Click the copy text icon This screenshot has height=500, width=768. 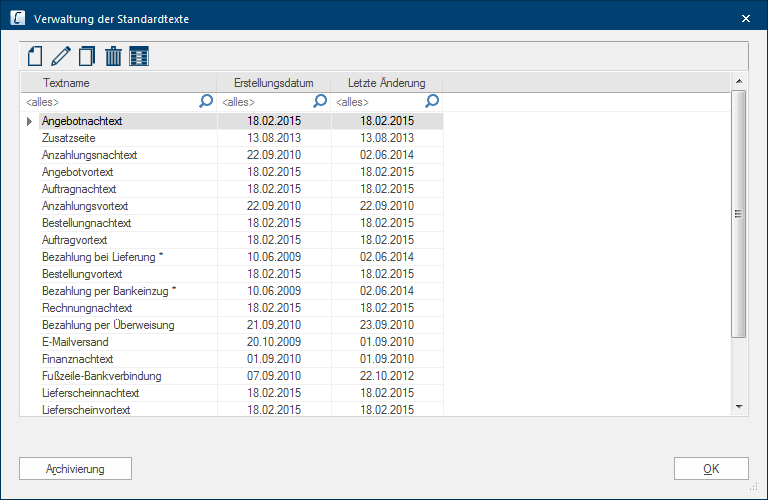(x=87, y=56)
